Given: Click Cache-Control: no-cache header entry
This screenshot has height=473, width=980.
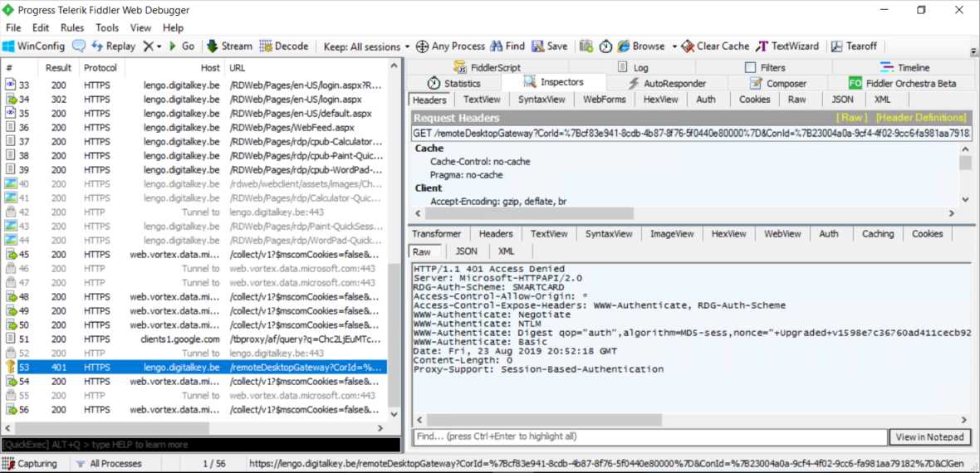Looking at the screenshot, I should 480,161.
